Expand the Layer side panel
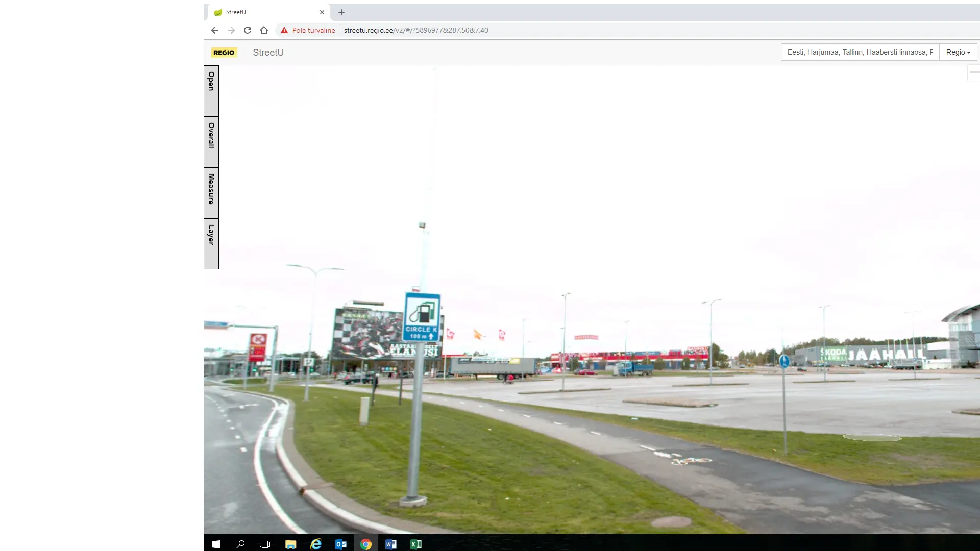Viewport: 980px width, 551px height. tap(211, 243)
